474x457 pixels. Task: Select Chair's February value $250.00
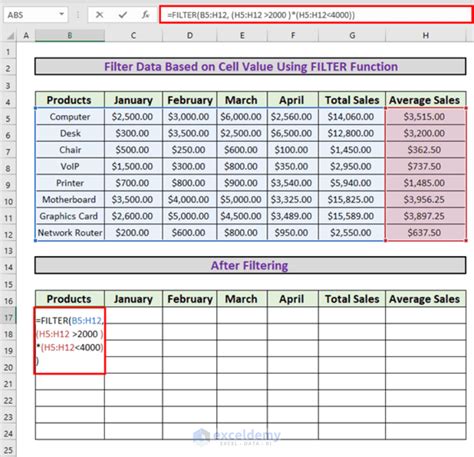[x=190, y=150]
